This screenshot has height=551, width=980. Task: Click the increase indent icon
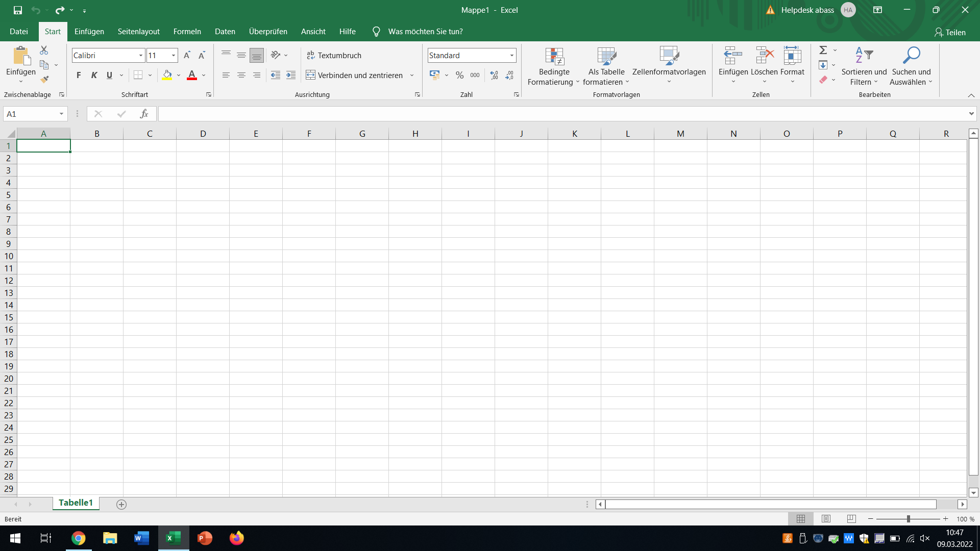coord(291,76)
